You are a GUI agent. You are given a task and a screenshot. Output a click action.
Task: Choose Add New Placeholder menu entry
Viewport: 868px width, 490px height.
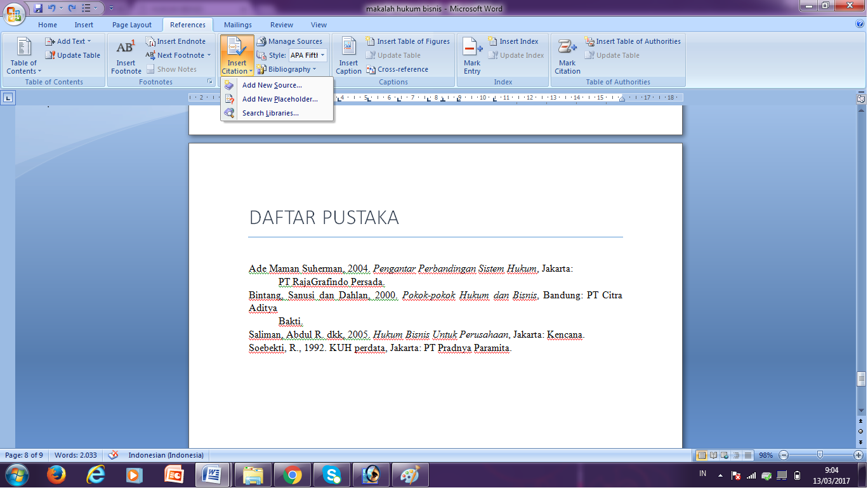277,99
